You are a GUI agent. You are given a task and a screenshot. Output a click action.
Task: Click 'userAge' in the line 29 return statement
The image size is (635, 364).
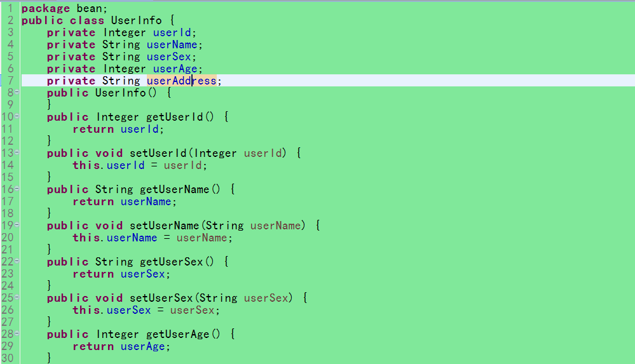coord(142,346)
